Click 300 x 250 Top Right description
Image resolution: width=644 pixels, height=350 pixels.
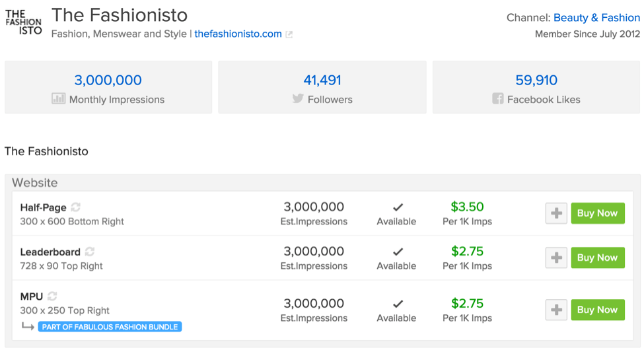pyautogui.click(x=65, y=310)
